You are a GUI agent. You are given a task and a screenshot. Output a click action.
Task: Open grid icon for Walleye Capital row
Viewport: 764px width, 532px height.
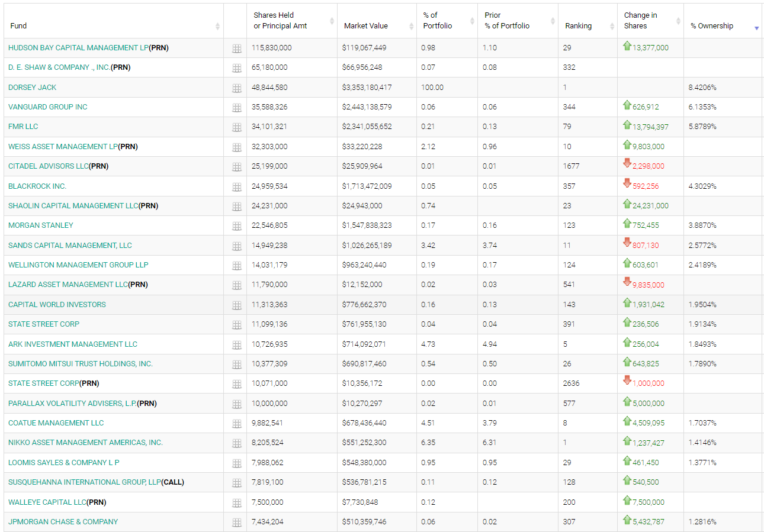coord(237,503)
